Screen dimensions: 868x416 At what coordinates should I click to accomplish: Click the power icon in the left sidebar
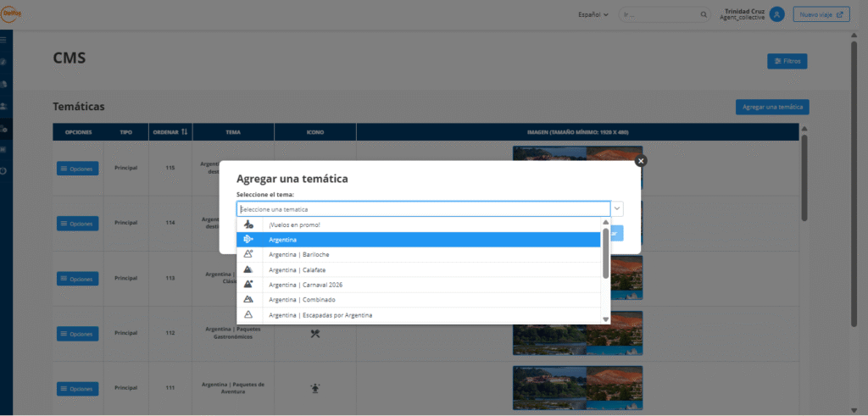pos(4,171)
